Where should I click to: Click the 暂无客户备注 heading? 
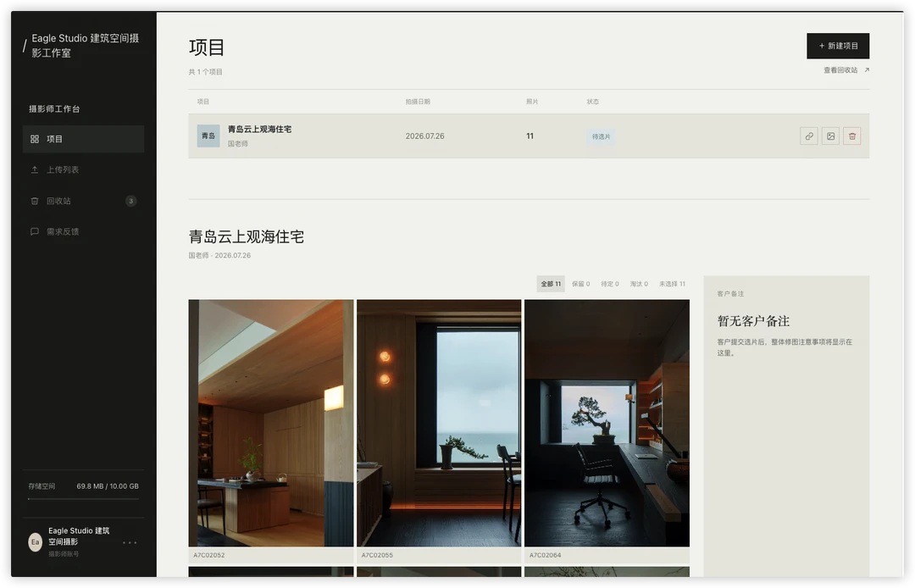point(753,321)
